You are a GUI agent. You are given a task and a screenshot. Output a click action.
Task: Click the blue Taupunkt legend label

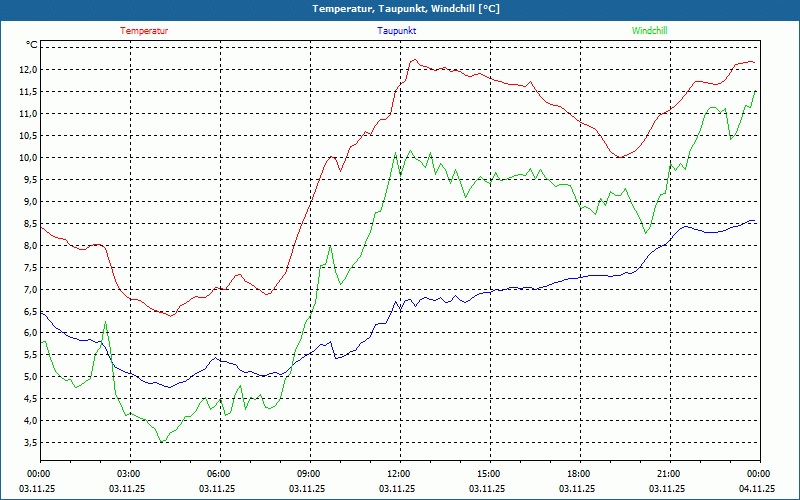(x=397, y=31)
